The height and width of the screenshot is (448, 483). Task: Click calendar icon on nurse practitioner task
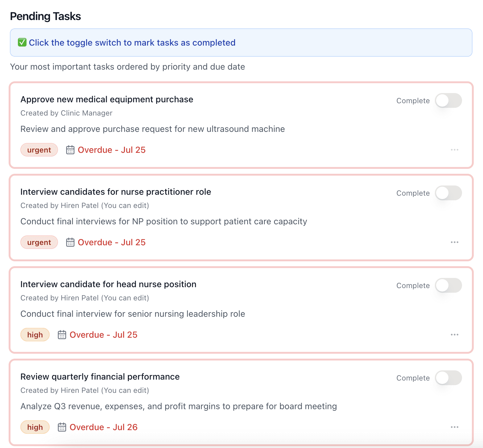click(x=70, y=242)
